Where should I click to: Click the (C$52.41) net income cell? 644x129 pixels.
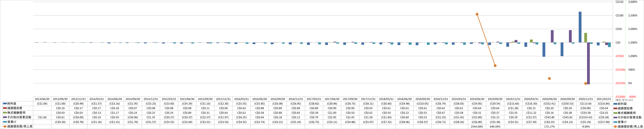pyautogui.click(x=549, y=104)
